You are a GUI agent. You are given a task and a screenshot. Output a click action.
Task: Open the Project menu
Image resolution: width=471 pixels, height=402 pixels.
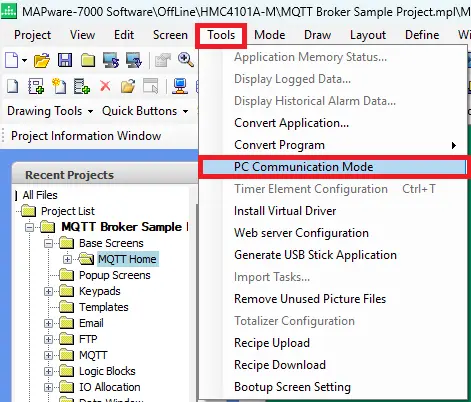[x=32, y=35]
